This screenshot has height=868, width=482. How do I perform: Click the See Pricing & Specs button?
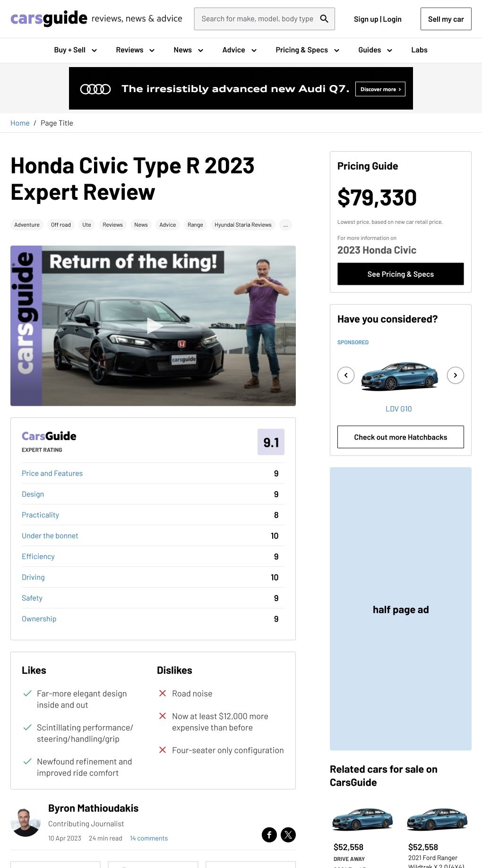(x=401, y=274)
